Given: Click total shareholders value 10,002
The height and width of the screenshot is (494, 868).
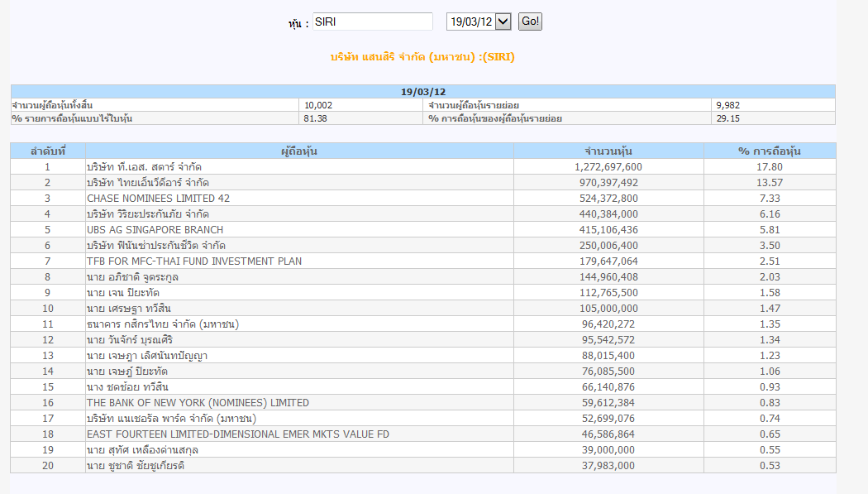Looking at the screenshot, I should 318,105.
